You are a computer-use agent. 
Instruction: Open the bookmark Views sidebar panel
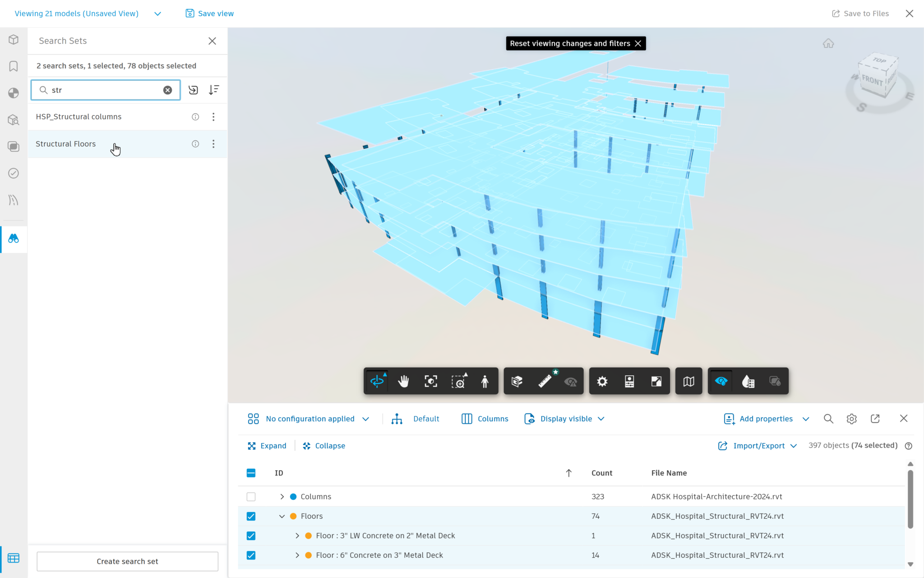click(14, 66)
